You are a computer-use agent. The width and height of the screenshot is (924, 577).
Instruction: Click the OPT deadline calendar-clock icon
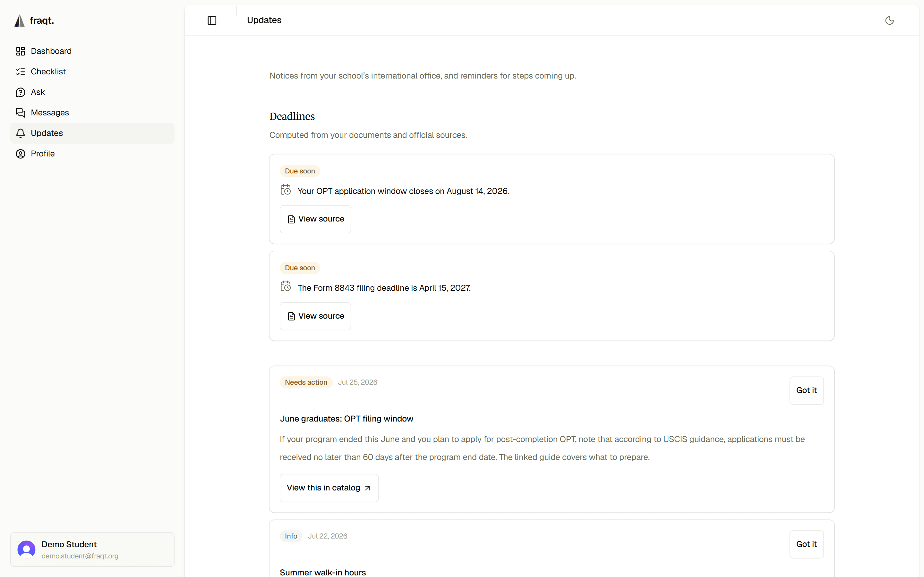[286, 190]
